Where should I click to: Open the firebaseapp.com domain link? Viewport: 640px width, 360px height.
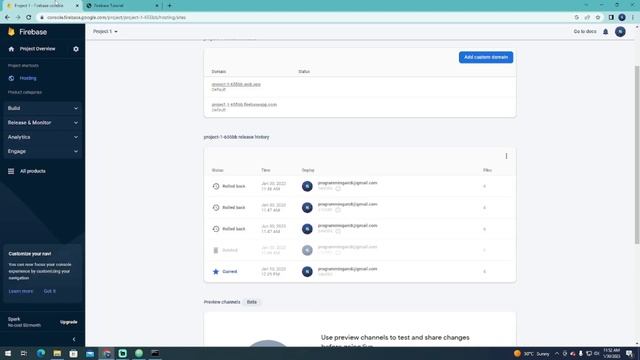(244, 104)
